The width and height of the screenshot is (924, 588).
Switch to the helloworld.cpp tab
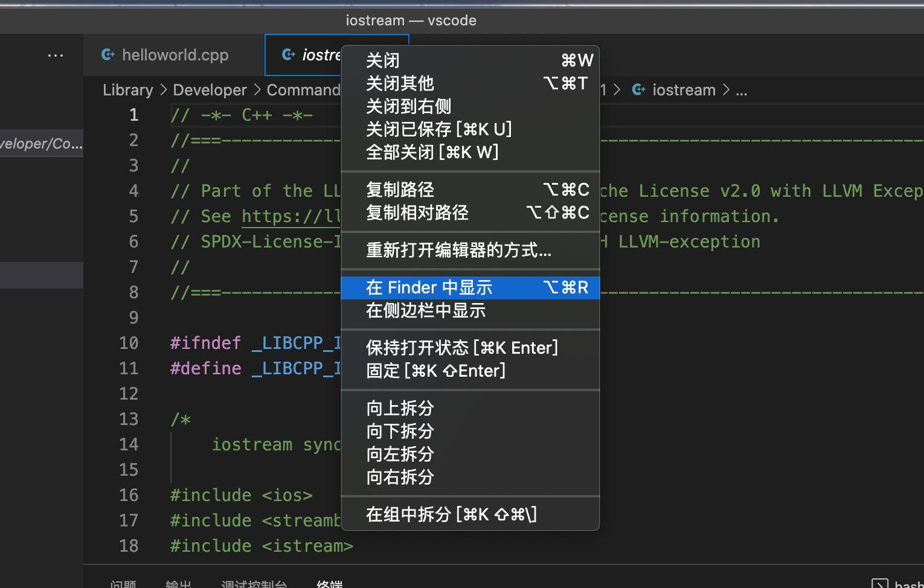click(x=175, y=54)
